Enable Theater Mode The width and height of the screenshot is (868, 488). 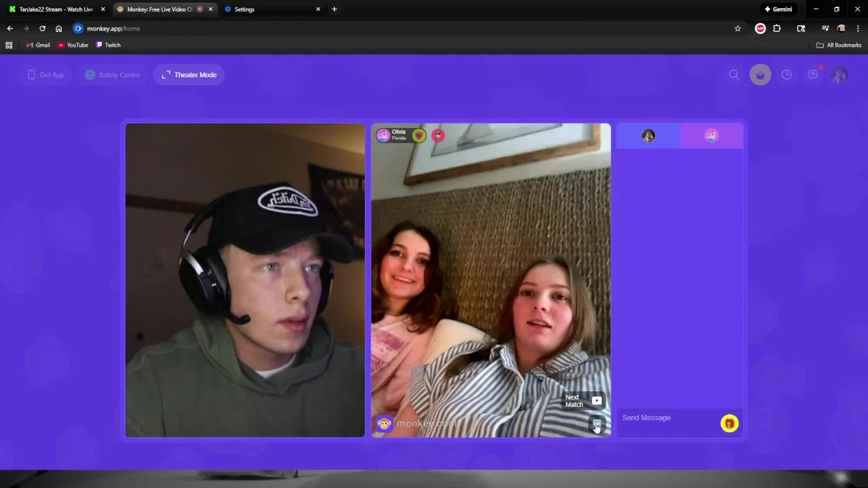[189, 75]
